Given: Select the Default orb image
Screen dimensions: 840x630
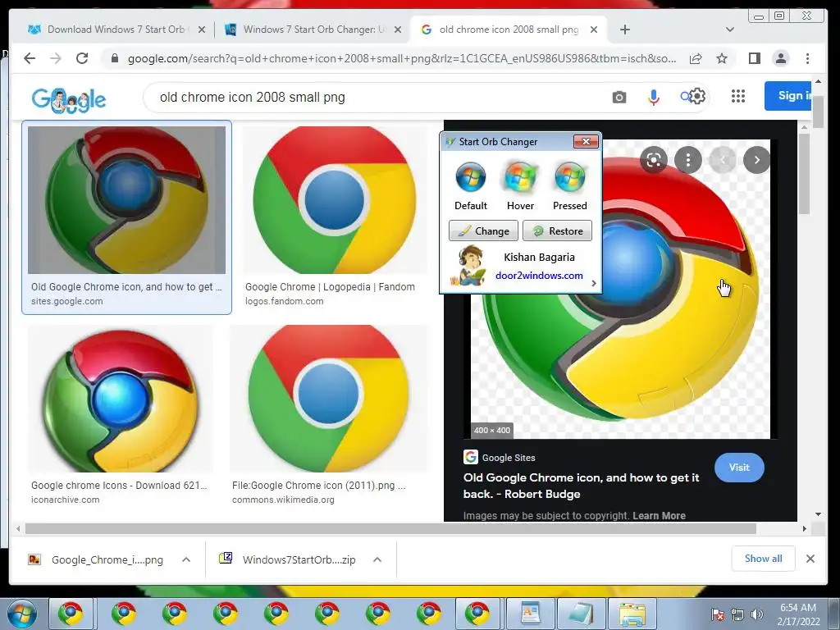Looking at the screenshot, I should [x=470, y=177].
